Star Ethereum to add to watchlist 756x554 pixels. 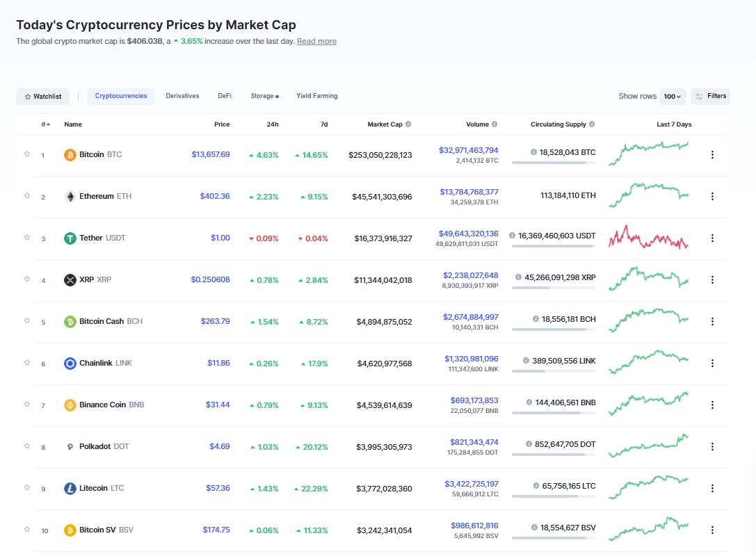pos(27,195)
